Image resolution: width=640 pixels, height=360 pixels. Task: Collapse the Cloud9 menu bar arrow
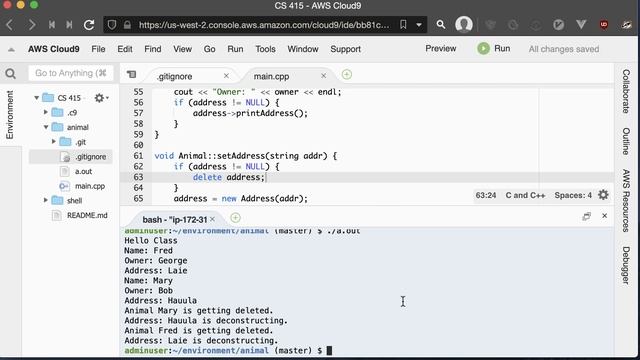click(x=11, y=49)
